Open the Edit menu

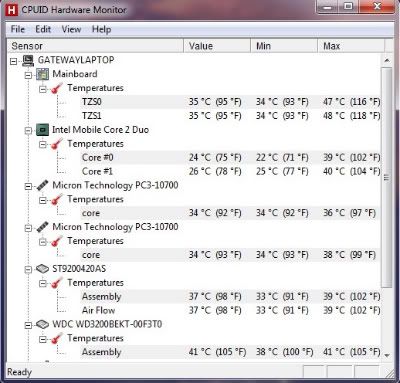pyautogui.click(x=43, y=29)
